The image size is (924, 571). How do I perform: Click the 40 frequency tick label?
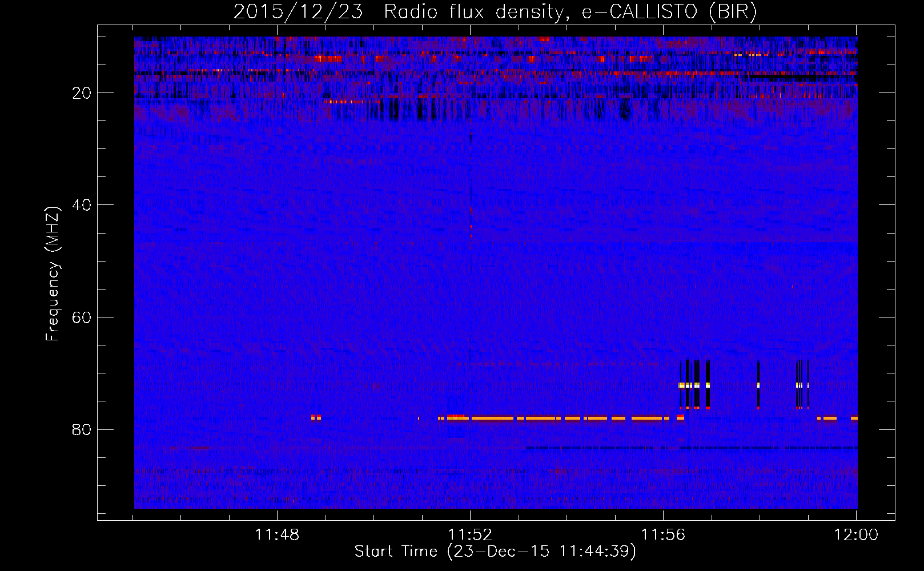82,205
